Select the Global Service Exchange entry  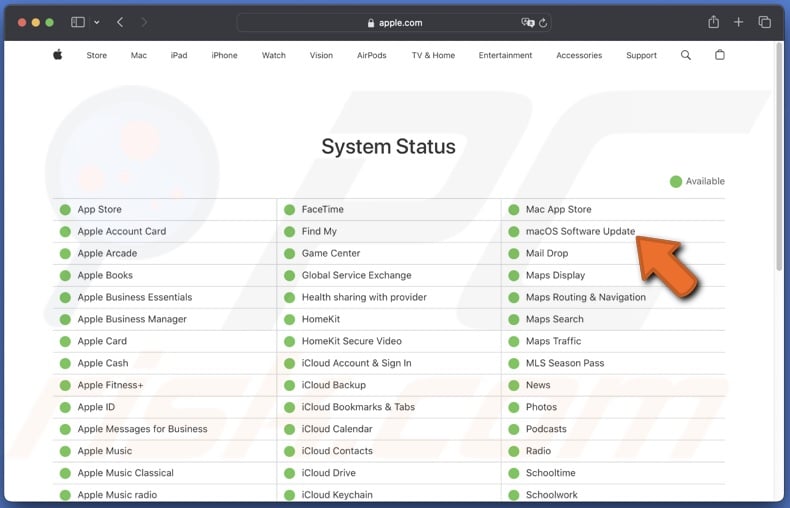tap(356, 275)
